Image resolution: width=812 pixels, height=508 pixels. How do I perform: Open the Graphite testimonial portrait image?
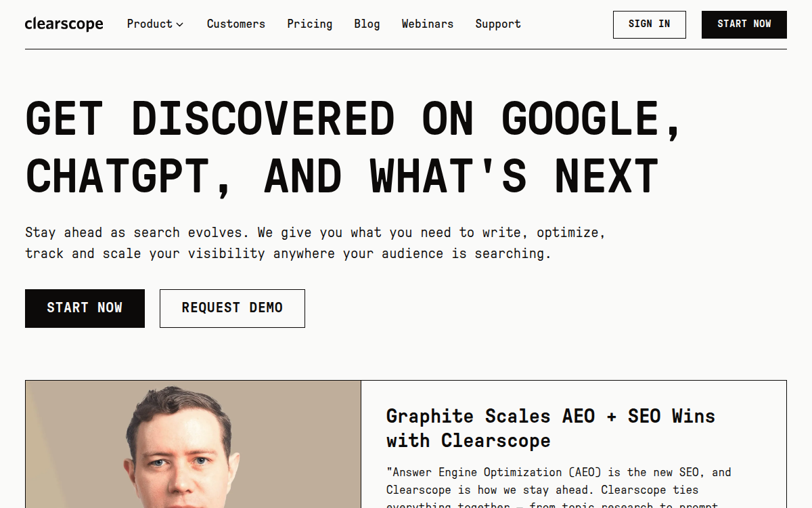(x=193, y=444)
